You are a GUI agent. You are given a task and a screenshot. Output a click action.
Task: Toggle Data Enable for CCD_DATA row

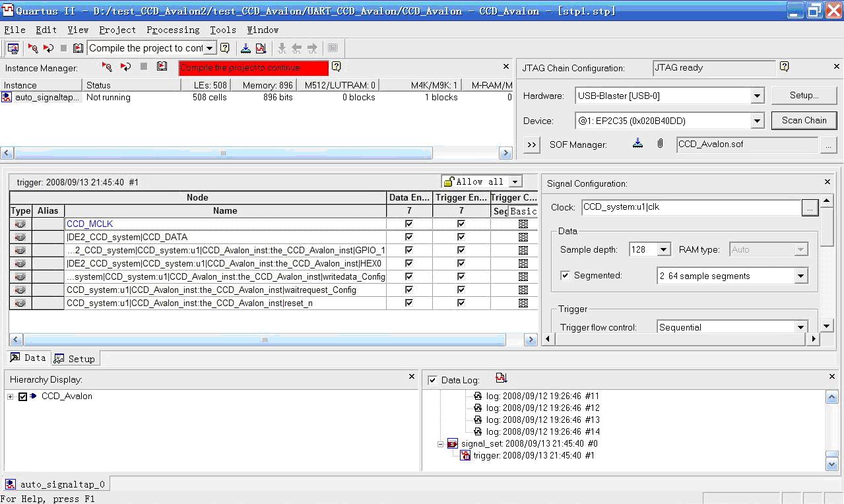409,237
